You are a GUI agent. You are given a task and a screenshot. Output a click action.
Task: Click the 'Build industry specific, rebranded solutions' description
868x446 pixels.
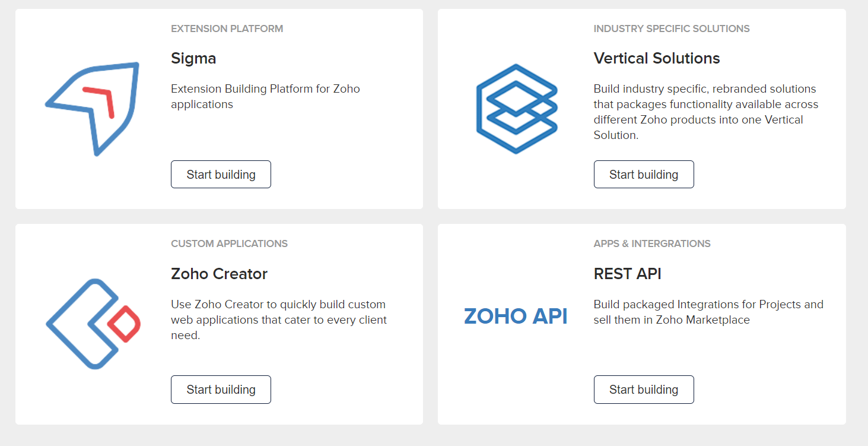click(x=706, y=112)
